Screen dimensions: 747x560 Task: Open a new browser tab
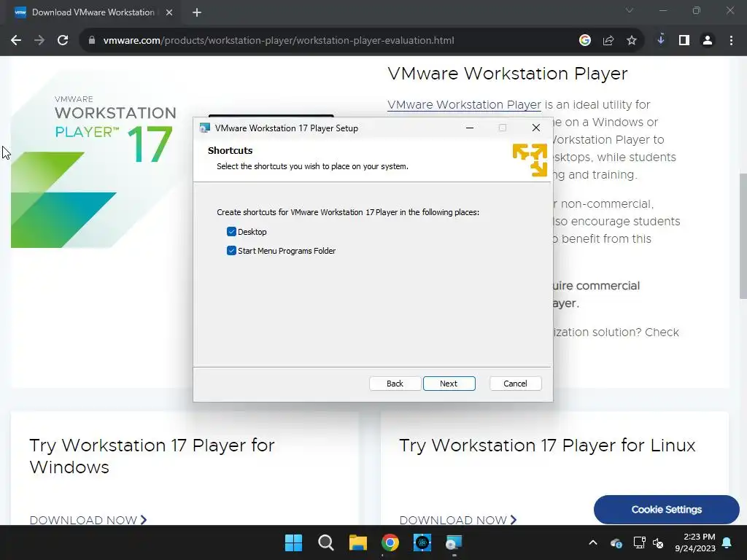click(197, 12)
